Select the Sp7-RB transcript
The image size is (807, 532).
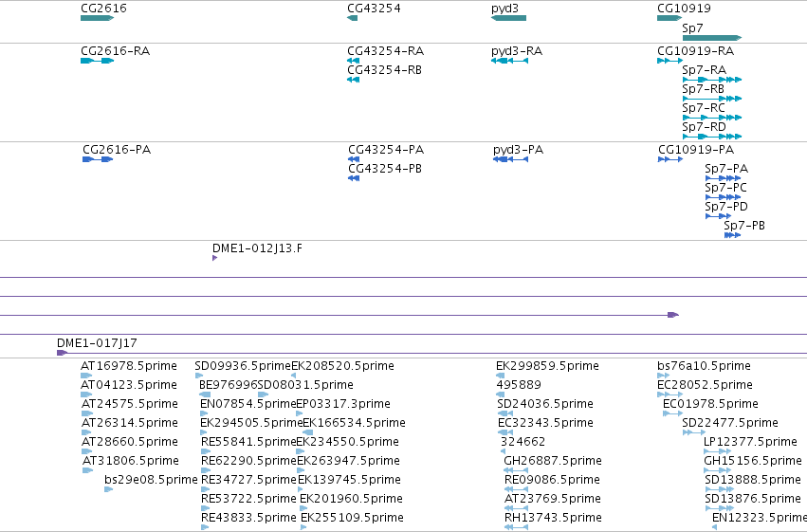tap(712, 99)
